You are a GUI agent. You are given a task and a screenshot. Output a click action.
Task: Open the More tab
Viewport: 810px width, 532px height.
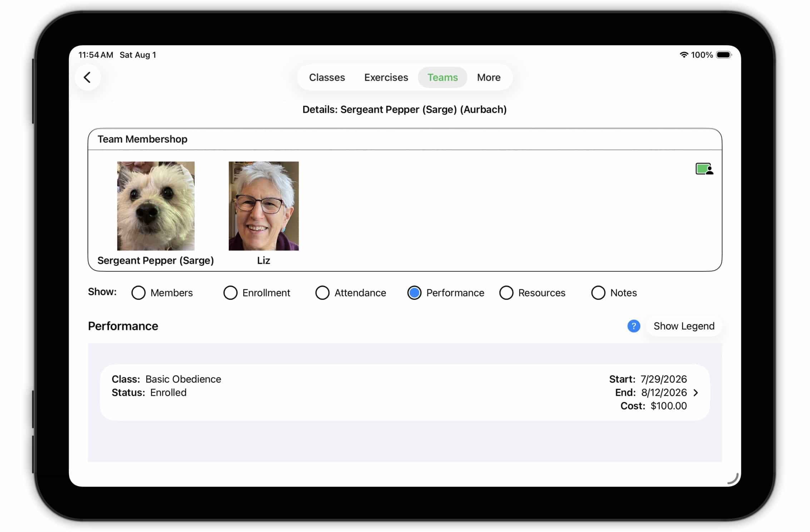(489, 77)
